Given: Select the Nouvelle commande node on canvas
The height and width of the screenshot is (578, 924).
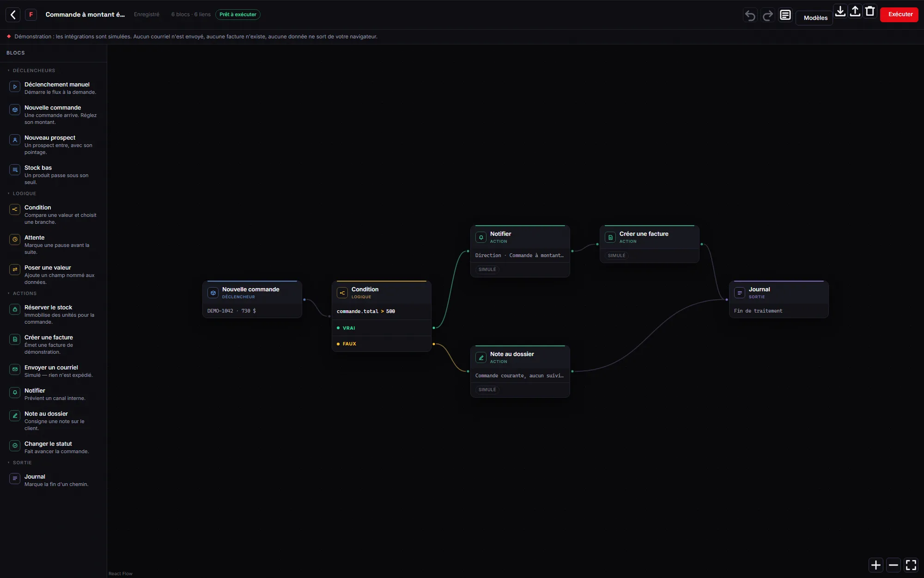Looking at the screenshot, I should [252, 299].
